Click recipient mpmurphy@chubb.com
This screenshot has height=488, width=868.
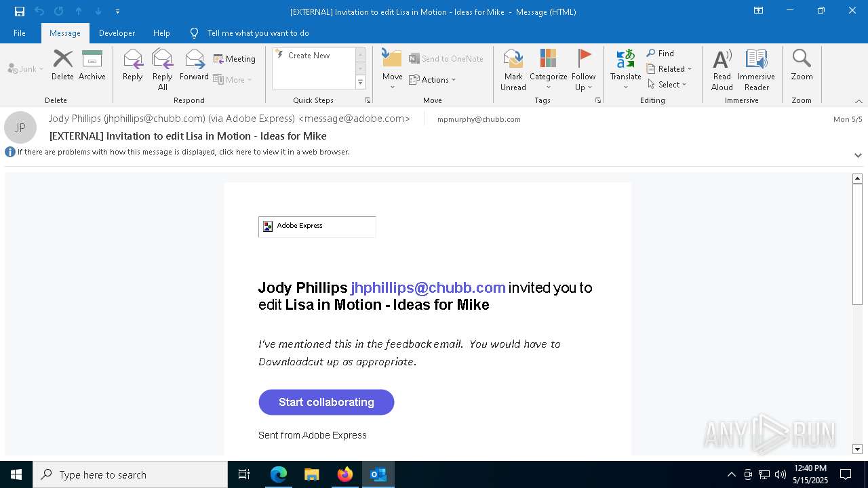coord(479,119)
